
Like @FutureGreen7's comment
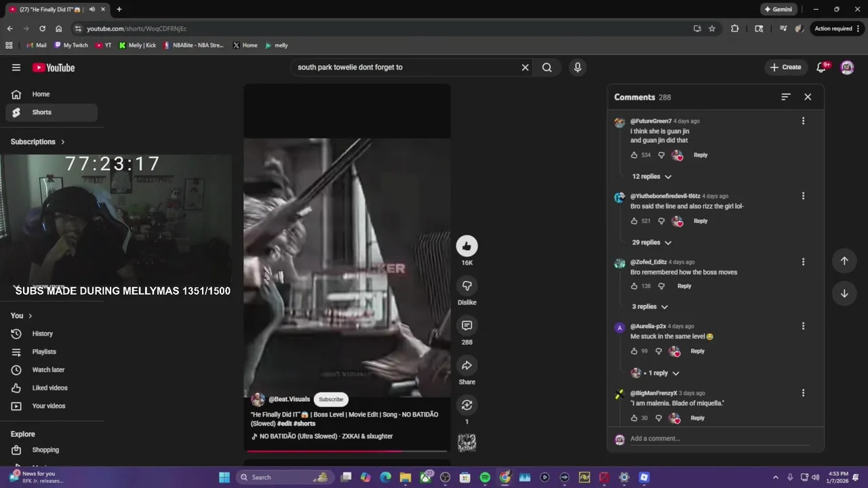(634, 155)
